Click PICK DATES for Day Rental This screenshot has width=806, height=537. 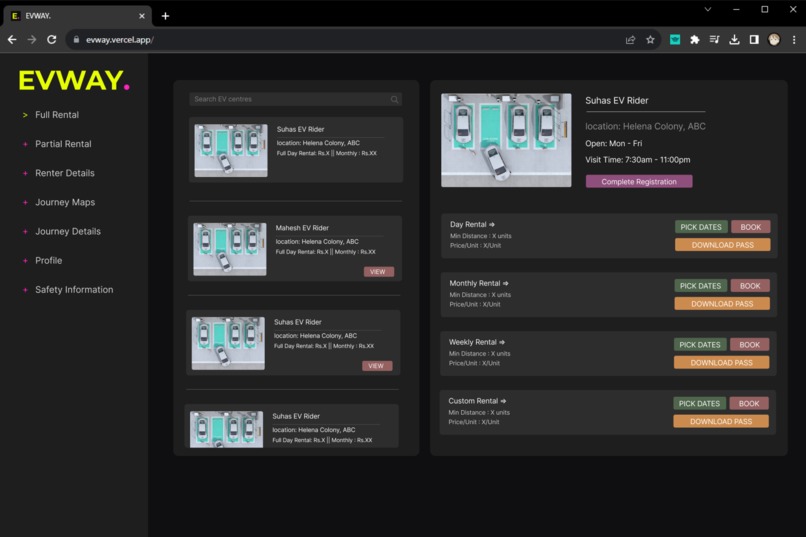(701, 227)
